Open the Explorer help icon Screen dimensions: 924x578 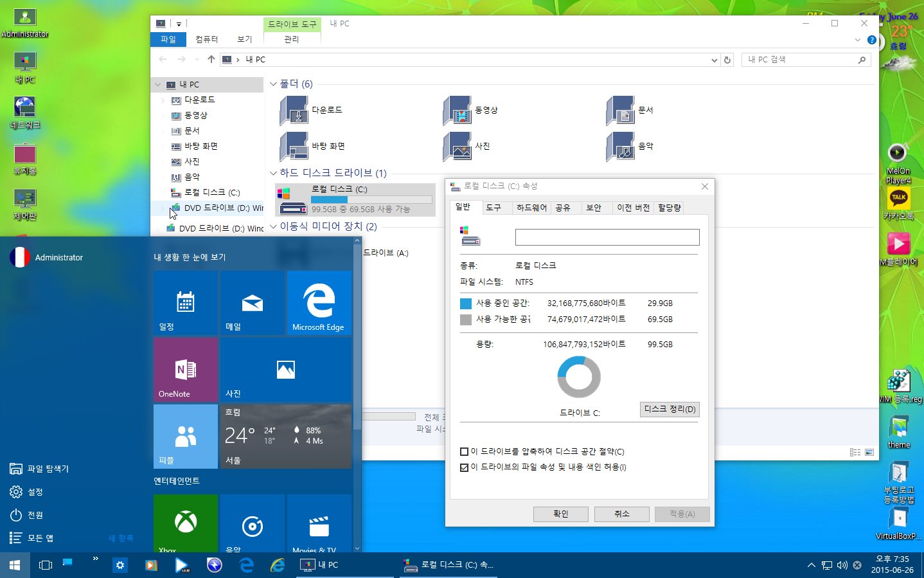point(872,40)
